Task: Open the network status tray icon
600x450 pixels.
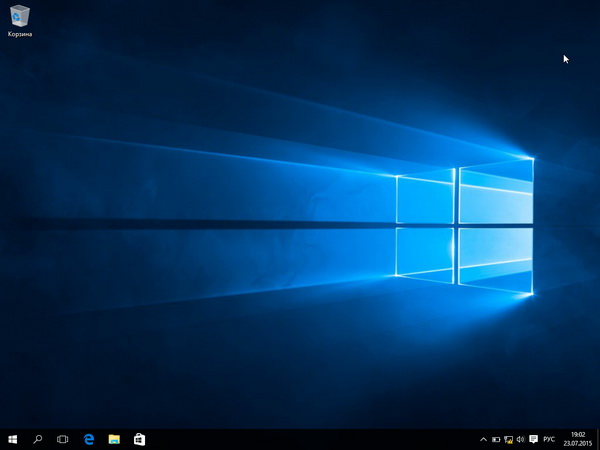Action: pos(508,439)
